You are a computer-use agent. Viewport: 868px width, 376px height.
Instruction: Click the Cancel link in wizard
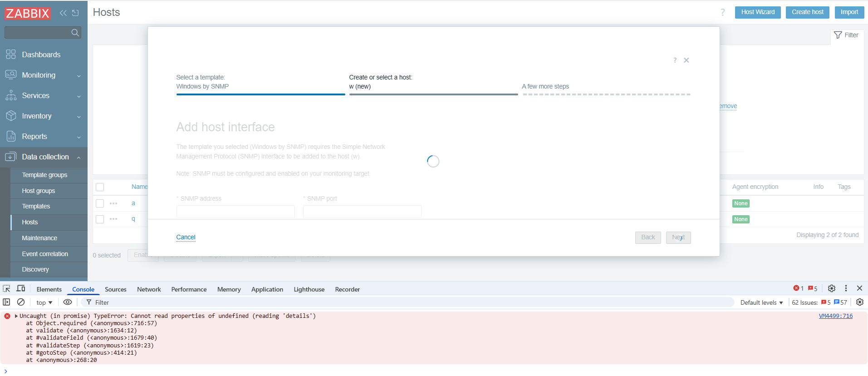coord(186,237)
